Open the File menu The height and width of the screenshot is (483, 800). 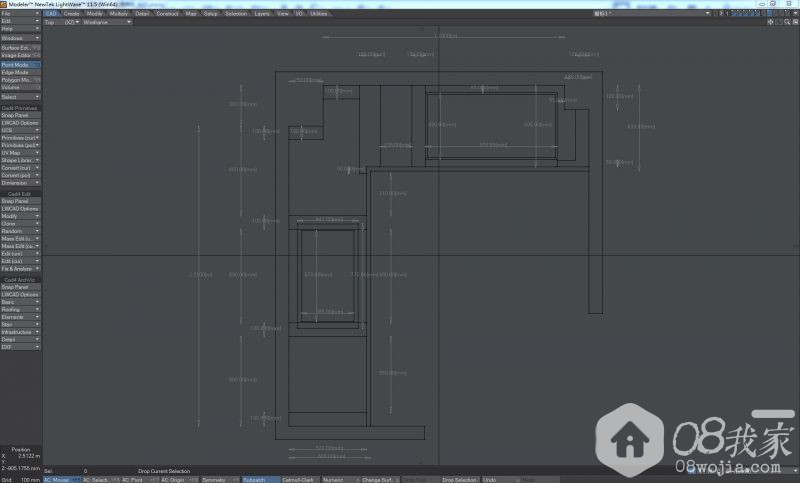pyautogui.click(x=20, y=13)
